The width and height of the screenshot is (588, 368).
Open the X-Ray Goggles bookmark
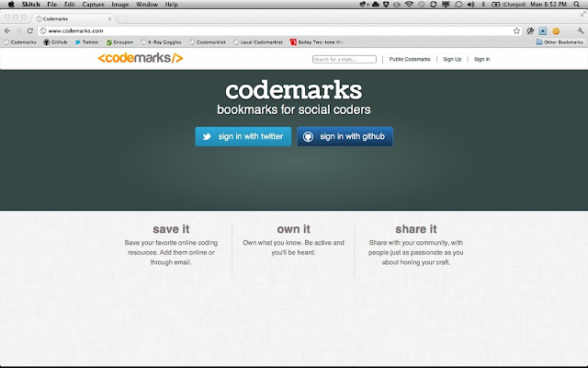click(161, 42)
